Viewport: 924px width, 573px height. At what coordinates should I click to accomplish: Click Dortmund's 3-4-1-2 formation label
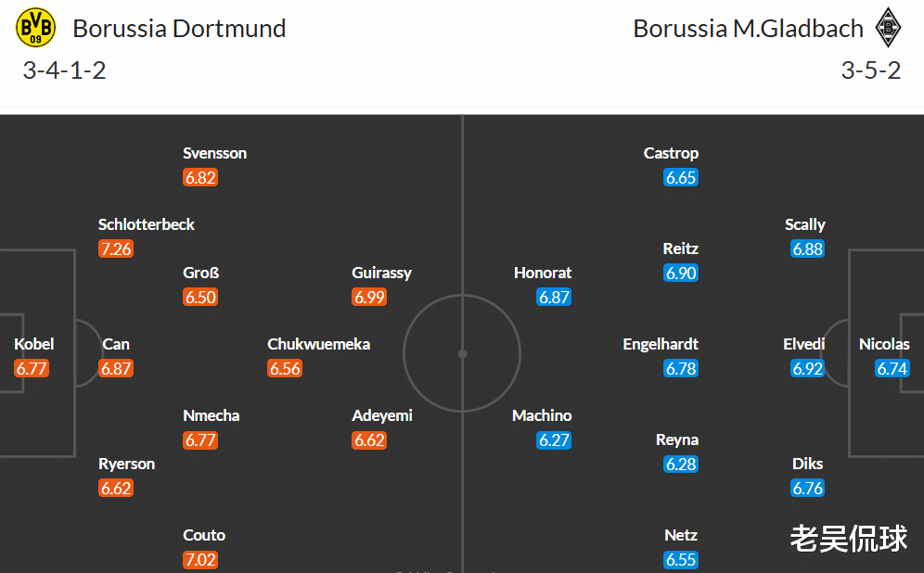point(65,70)
